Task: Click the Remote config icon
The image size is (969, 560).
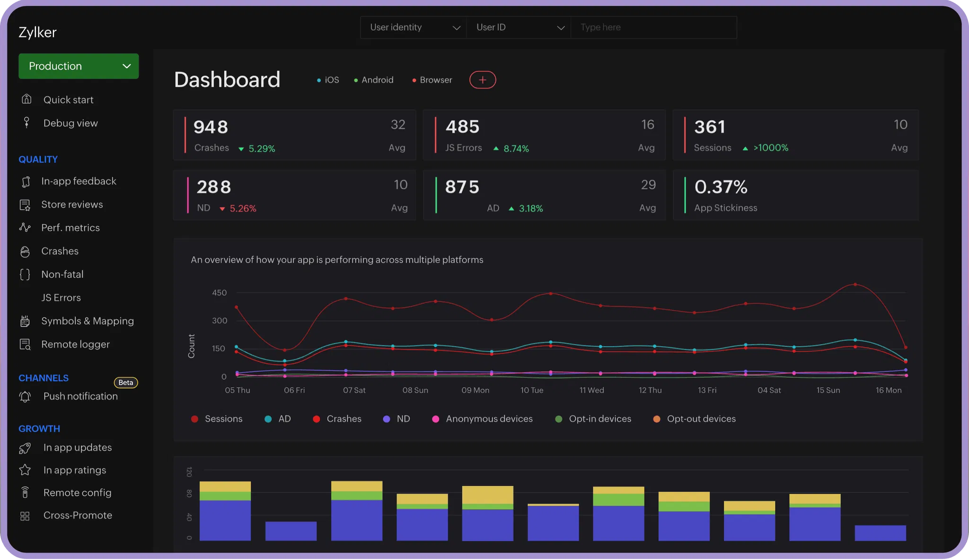Action: [x=25, y=493]
